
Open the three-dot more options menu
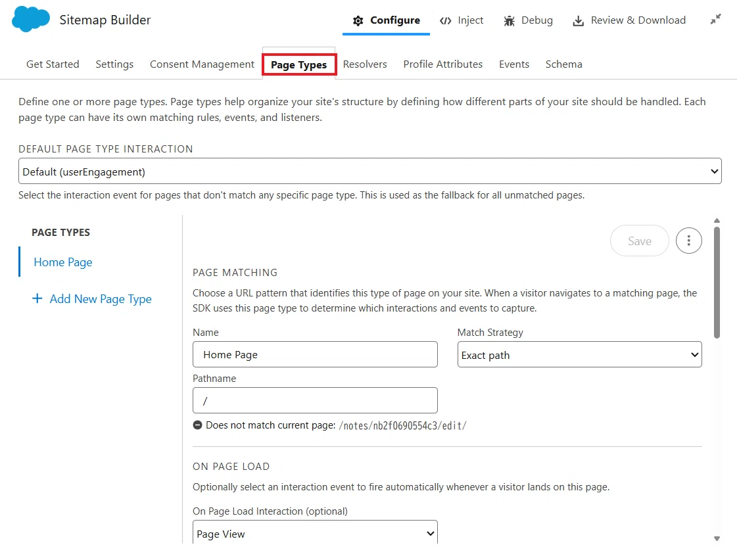pyautogui.click(x=688, y=241)
